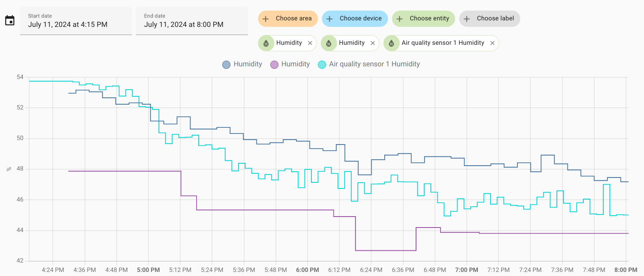Click the 5:00 PM time axis label
Image resolution: width=644 pixels, height=276 pixels.
point(148,270)
